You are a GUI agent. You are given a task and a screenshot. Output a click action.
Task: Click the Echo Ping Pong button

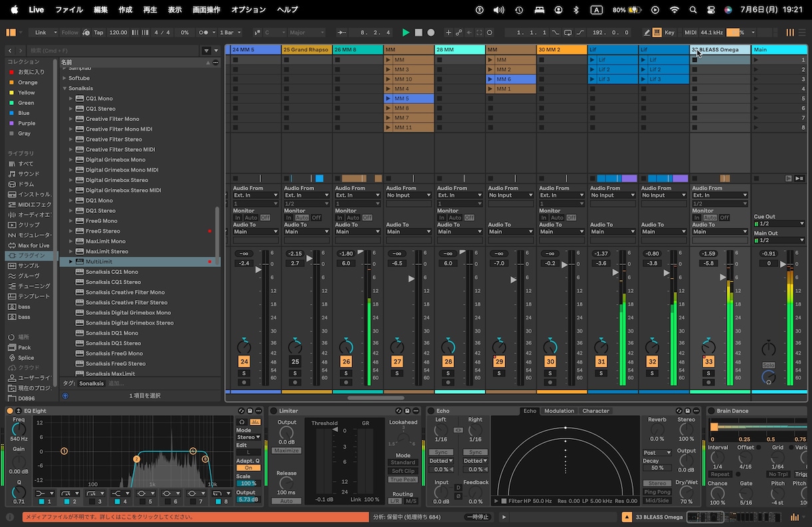(657, 492)
